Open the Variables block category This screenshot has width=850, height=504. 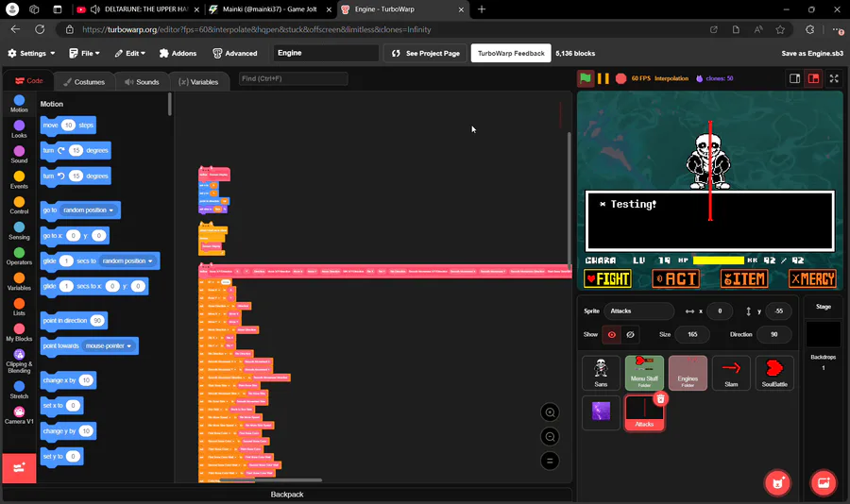pyautogui.click(x=19, y=282)
